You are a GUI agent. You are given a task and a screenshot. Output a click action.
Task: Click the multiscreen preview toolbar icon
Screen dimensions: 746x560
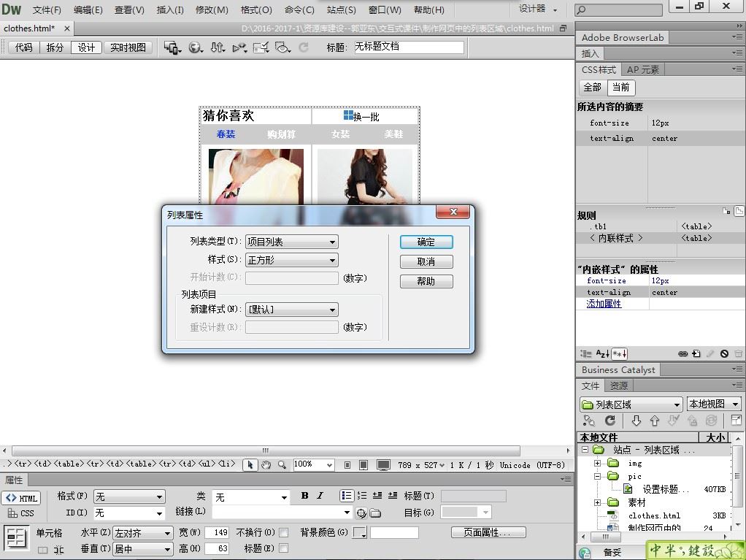coord(172,47)
